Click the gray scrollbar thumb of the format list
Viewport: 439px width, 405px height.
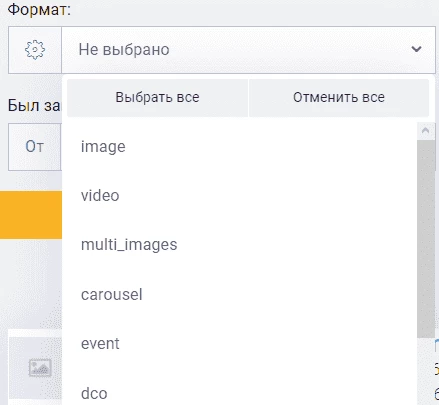point(426,239)
